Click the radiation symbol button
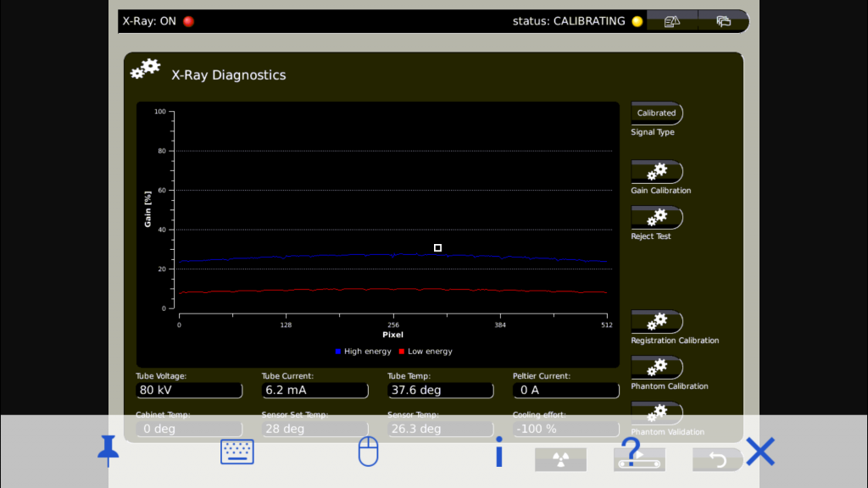Screen dimensions: 868x488 click(x=560, y=459)
